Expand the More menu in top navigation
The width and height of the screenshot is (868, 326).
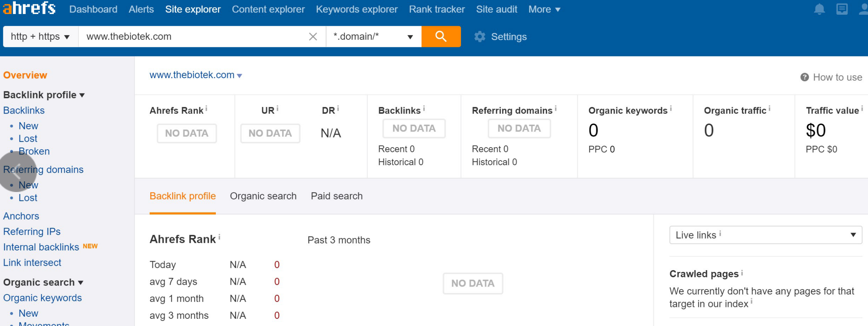point(544,9)
